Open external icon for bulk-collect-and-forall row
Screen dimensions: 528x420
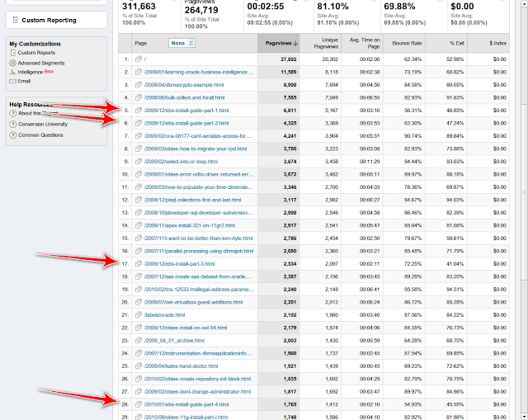click(x=138, y=97)
